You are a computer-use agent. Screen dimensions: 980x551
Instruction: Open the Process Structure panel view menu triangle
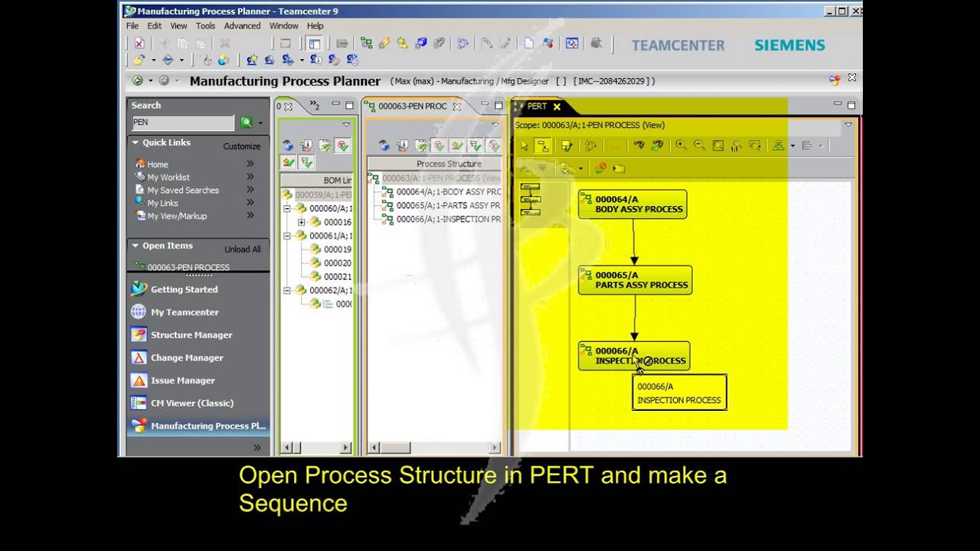pos(494,125)
